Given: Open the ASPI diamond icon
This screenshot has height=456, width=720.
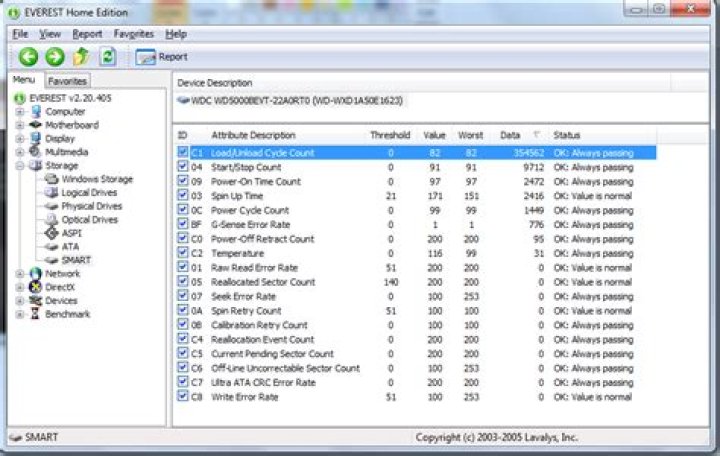Looking at the screenshot, I should point(51,233).
